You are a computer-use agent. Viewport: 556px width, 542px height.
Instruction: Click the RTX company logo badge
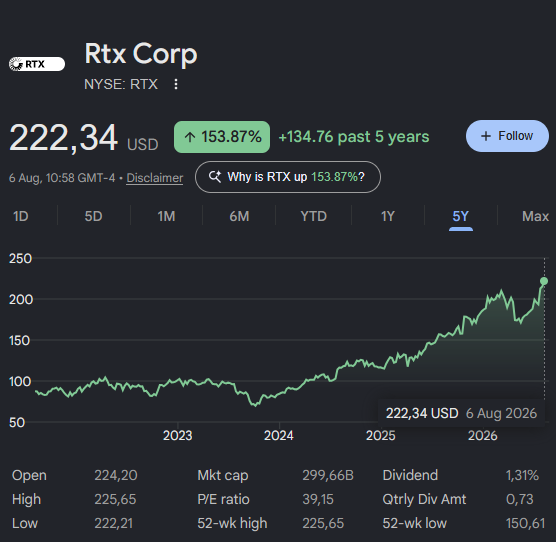pos(37,64)
